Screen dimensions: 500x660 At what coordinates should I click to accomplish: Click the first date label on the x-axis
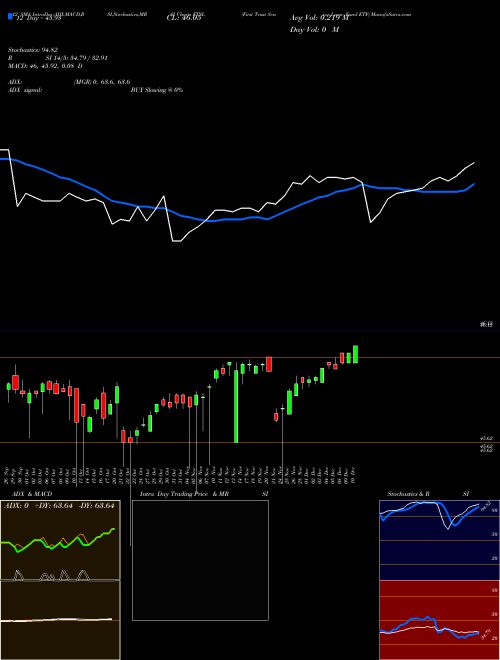point(8,476)
